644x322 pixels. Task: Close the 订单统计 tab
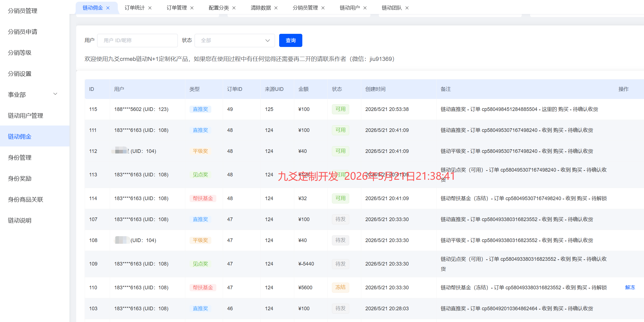150,8
